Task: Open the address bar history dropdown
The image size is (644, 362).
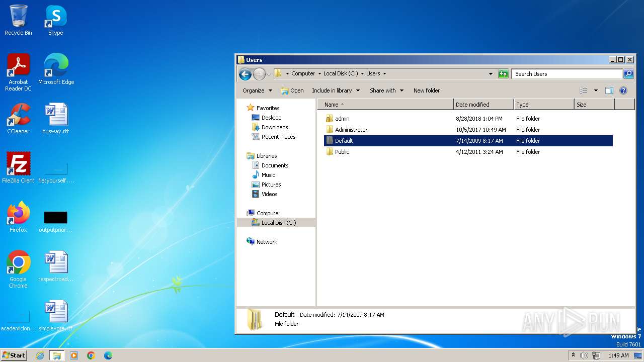Action: tap(491, 74)
